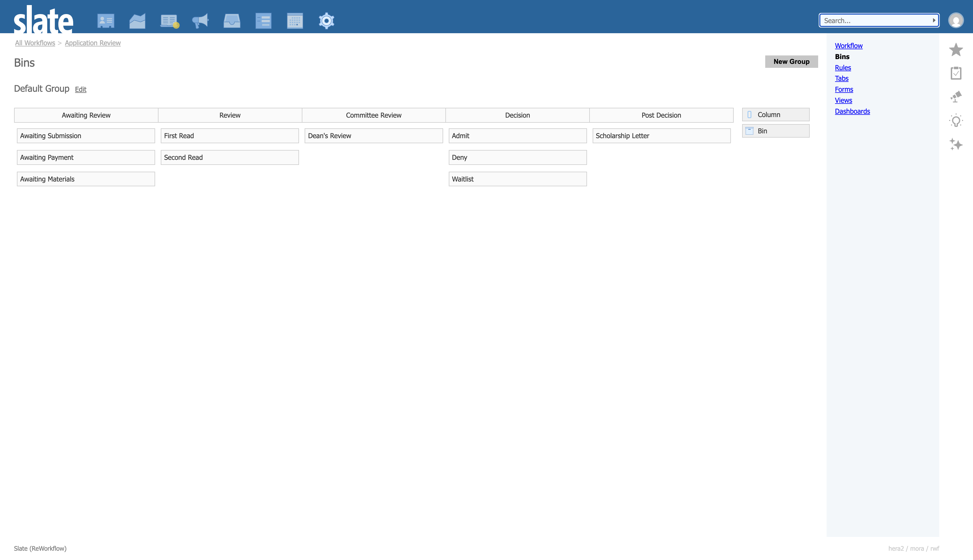The image size is (973, 560).
Task: Edit the Default Group
Action: pyautogui.click(x=81, y=89)
